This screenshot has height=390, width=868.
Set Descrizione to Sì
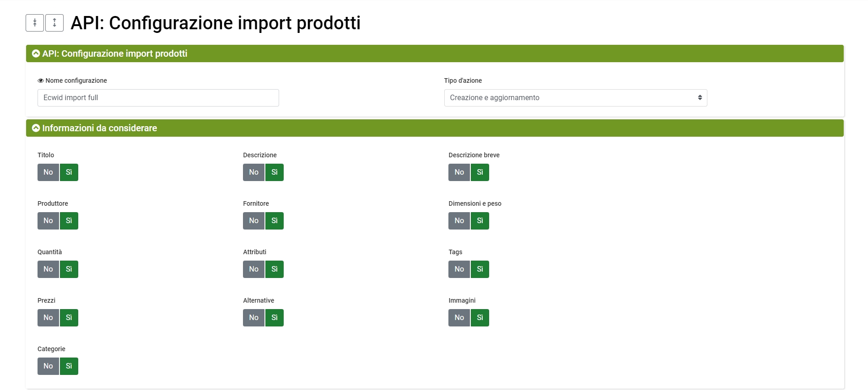tap(275, 172)
